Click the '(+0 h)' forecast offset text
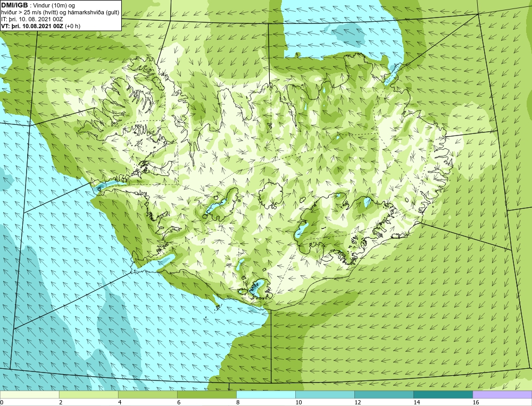Screen dimensions: 532x406 coord(72,26)
